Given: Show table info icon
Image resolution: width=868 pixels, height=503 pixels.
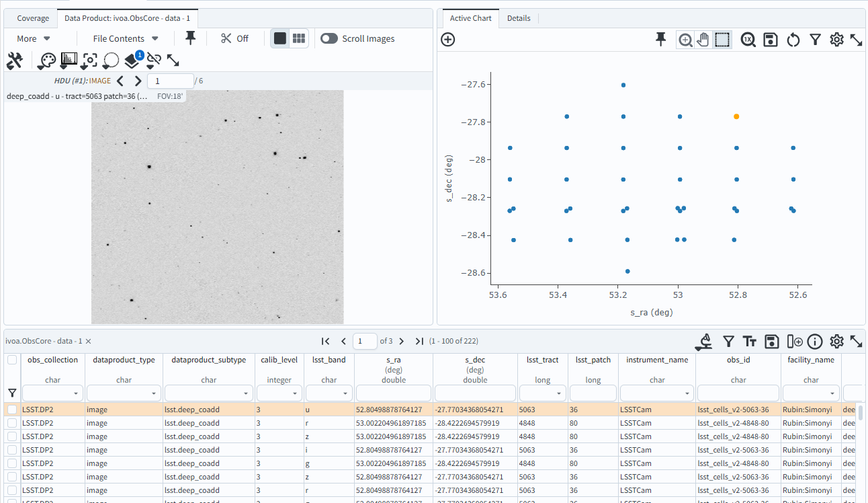Looking at the screenshot, I should [x=815, y=342].
